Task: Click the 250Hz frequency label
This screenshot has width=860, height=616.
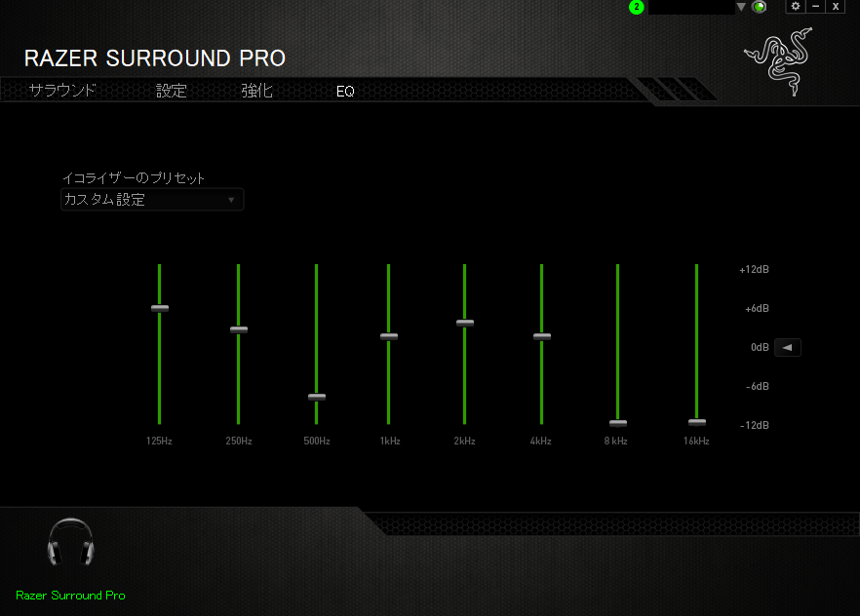Action: [x=239, y=441]
